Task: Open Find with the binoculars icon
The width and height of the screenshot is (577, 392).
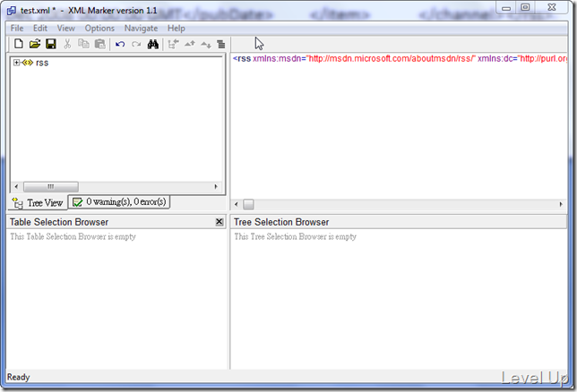Action: point(152,45)
